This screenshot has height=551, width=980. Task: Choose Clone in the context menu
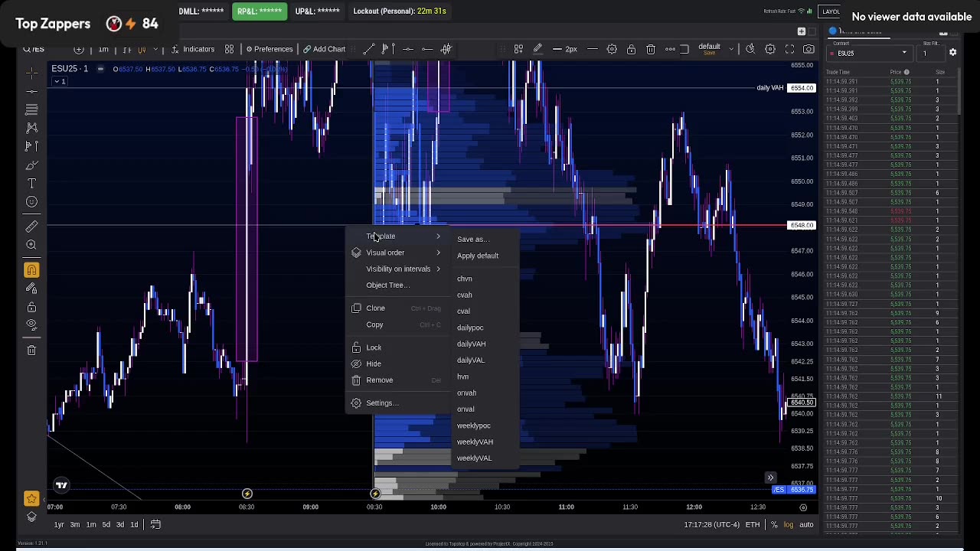point(397,308)
